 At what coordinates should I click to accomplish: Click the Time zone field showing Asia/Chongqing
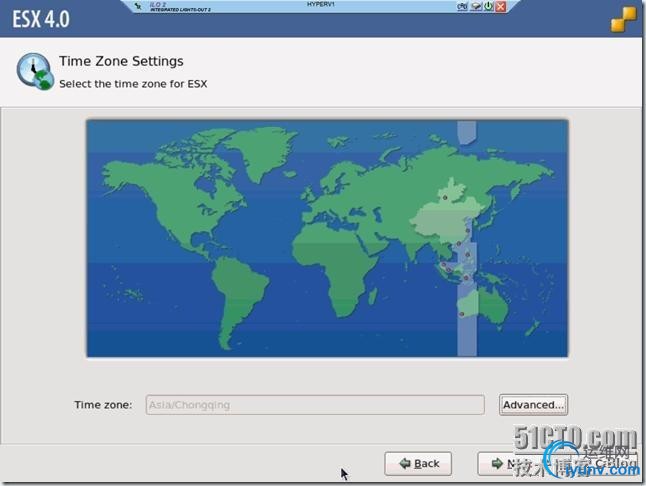315,404
